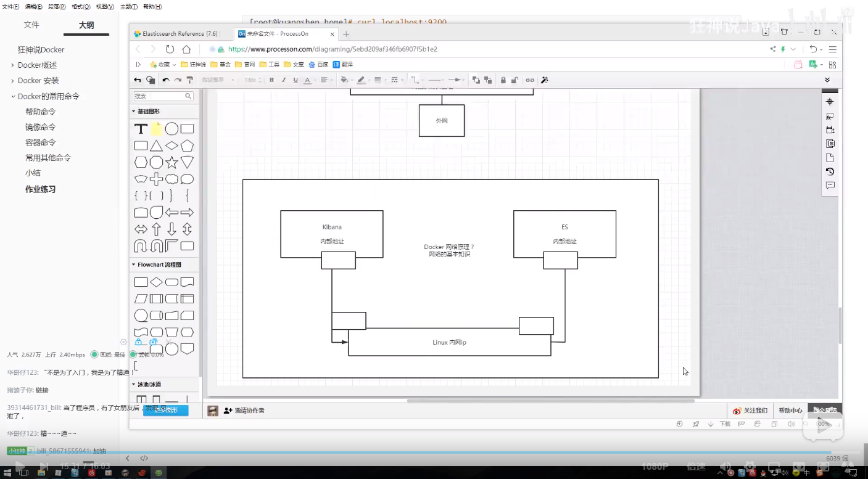Select the triangle shape
This screenshot has height=479, width=868.
[156, 146]
